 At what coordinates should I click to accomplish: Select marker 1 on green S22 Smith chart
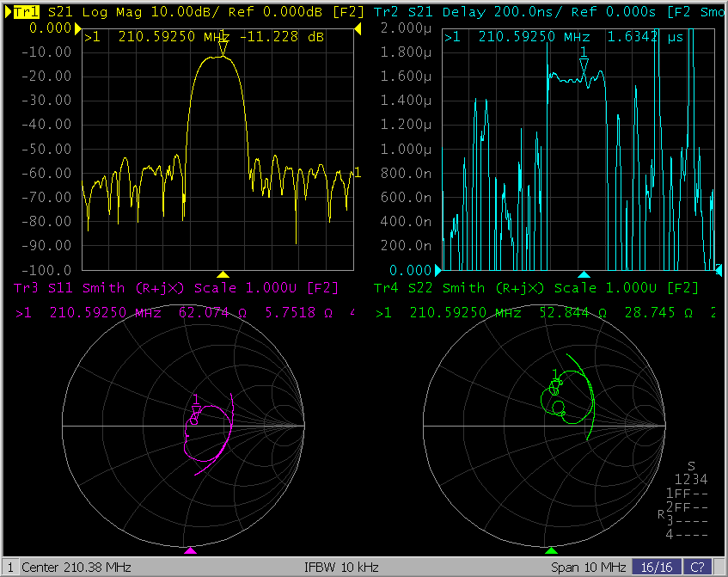(556, 385)
